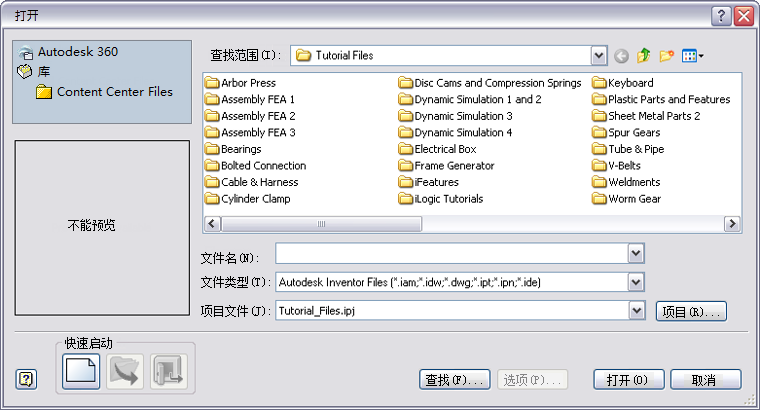Expand the look-in Tutorial Files dropdown
This screenshot has width=760, height=410.
[599, 56]
